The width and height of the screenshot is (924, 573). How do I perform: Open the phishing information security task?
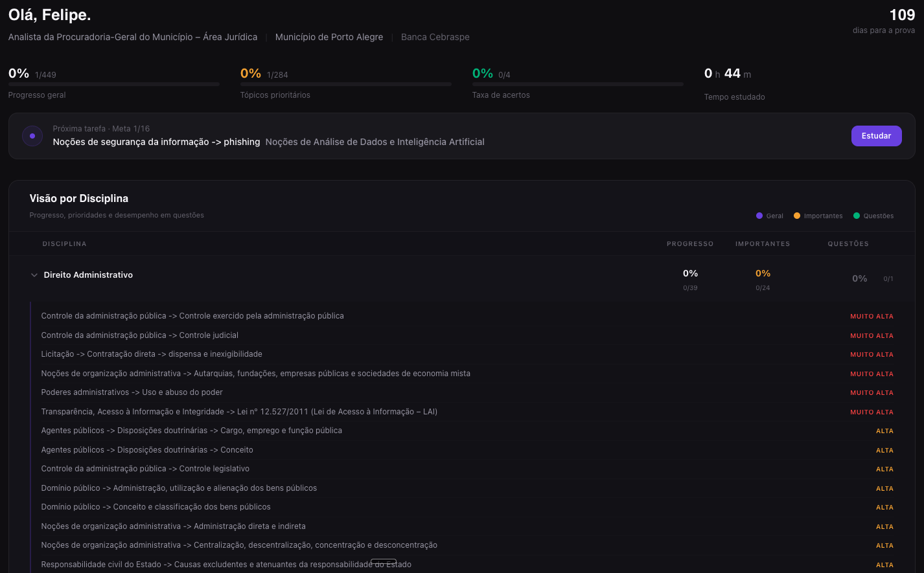156,141
